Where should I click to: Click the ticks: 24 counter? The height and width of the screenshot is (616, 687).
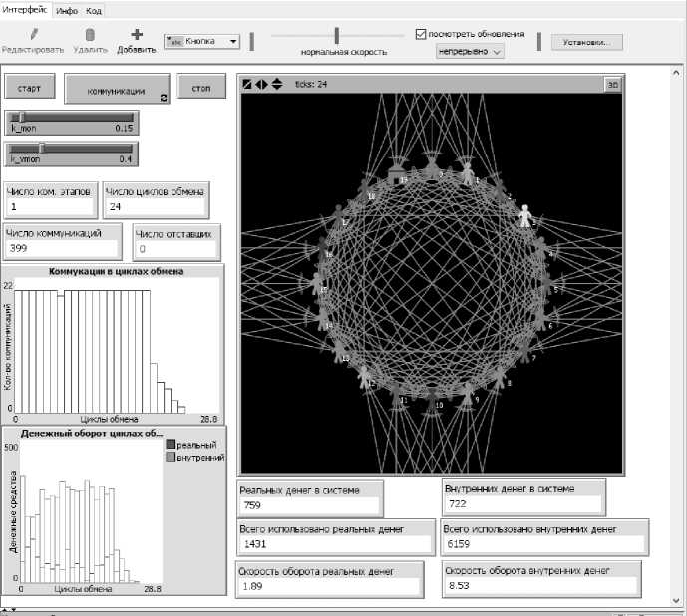tap(311, 84)
